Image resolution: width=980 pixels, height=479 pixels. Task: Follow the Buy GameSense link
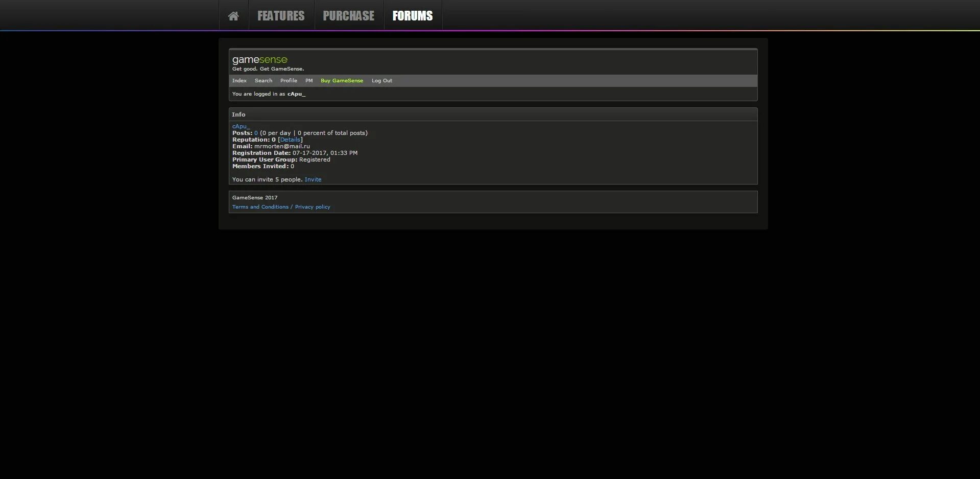tap(342, 81)
